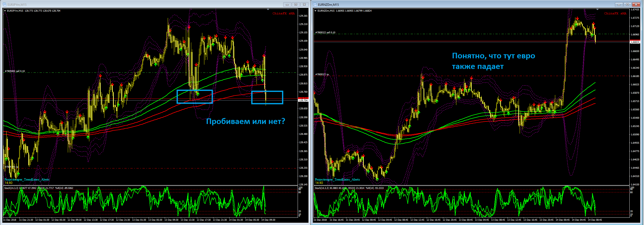Open dropdown arrow beside EURJPYm,M15 OHLC header
644x225 pixels.
(x=5, y=11)
